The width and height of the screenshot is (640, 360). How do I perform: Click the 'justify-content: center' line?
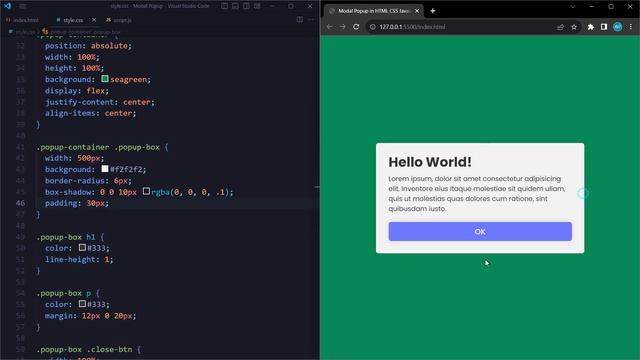coord(100,102)
